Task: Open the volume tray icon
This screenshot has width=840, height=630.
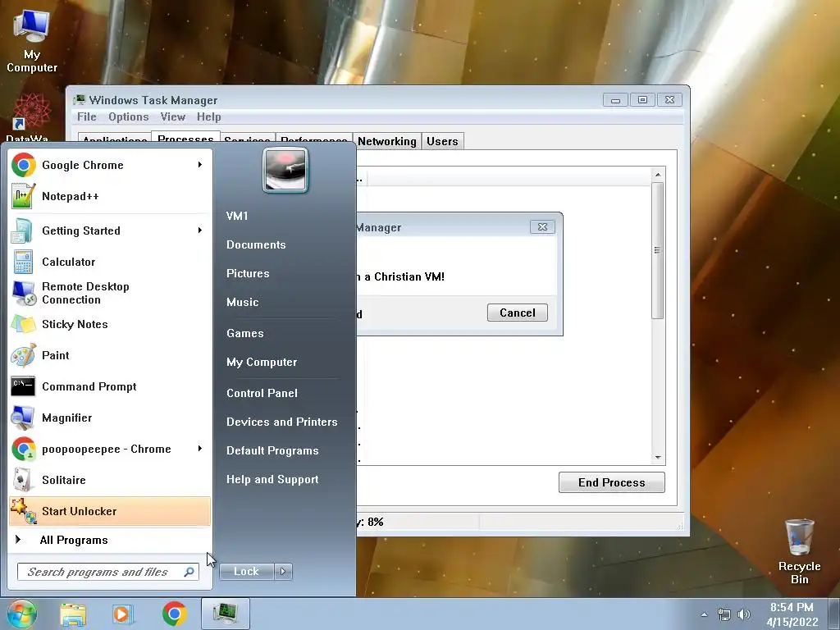Action: (x=744, y=614)
